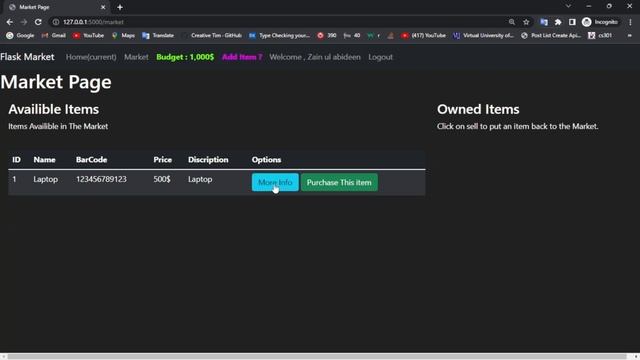Click the Discription column header
The width and height of the screenshot is (640, 360).
(x=208, y=160)
